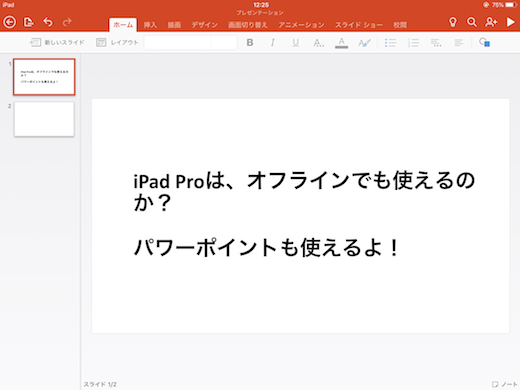
Task: Select slide 1 thumbnail
Action: [x=44, y=77]
